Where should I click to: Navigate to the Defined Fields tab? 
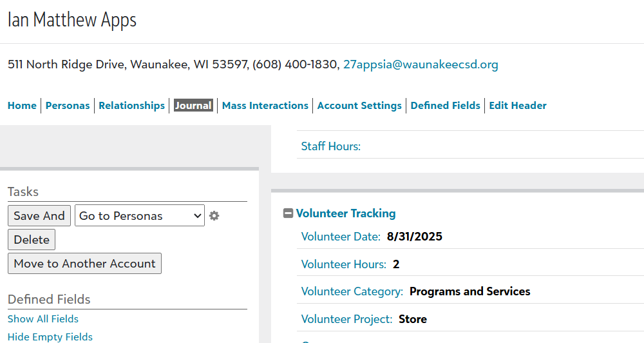pyautogui.click(x=445, y=106)
